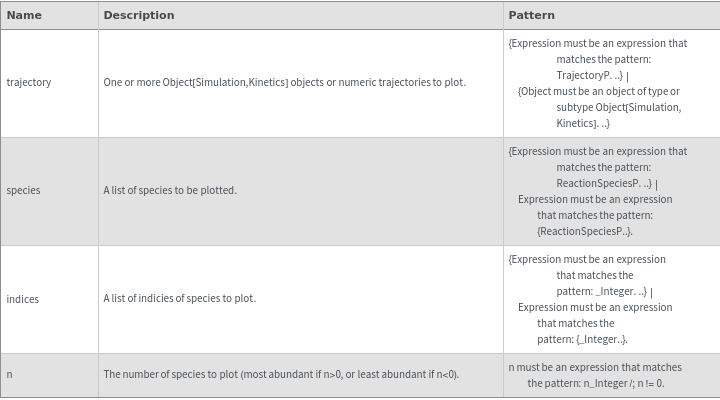Click 'A list of indicies of species' description

179,298
